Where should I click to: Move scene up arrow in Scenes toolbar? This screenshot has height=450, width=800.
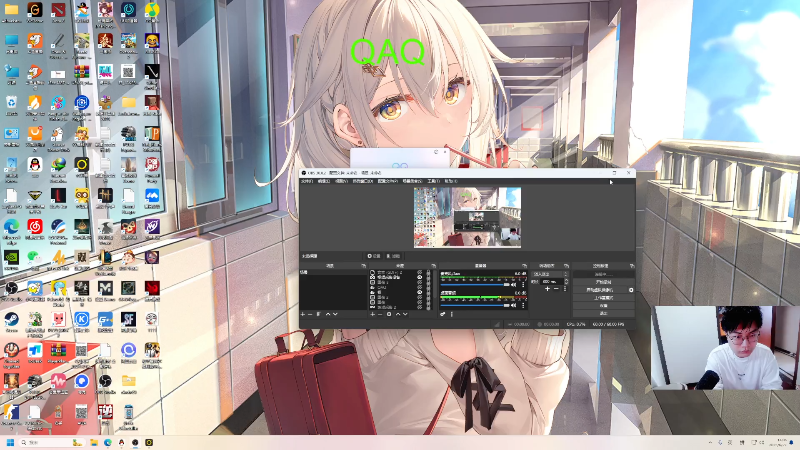pos(328,314)
